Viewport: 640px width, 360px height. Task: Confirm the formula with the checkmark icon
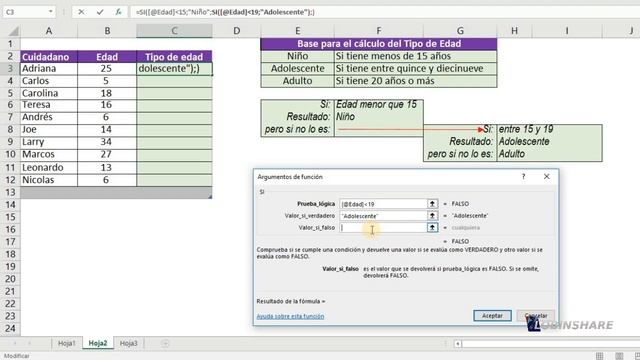pyautogui.click(x=100, y=12)
